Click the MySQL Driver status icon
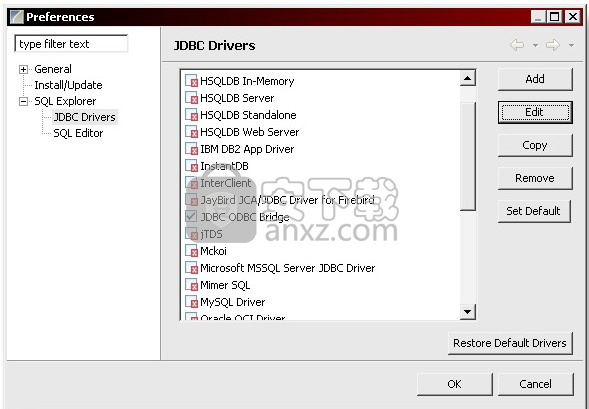The height and width of the screenshot is (409, 589). (192, 302)
